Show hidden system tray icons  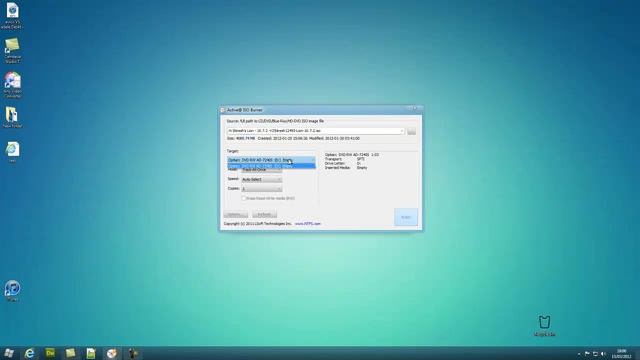(579, 354)
